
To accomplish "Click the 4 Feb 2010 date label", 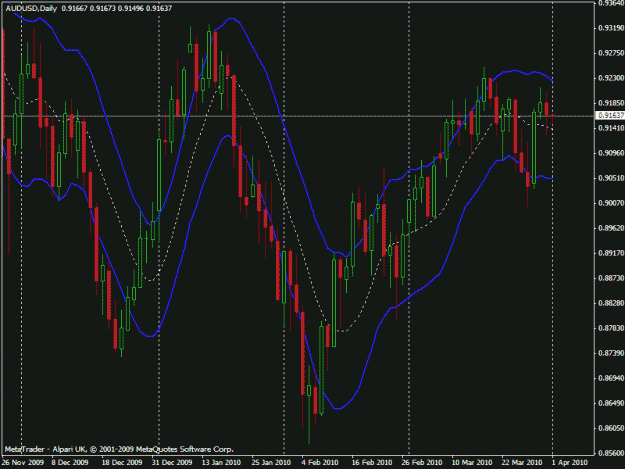I will coord(320,463).
